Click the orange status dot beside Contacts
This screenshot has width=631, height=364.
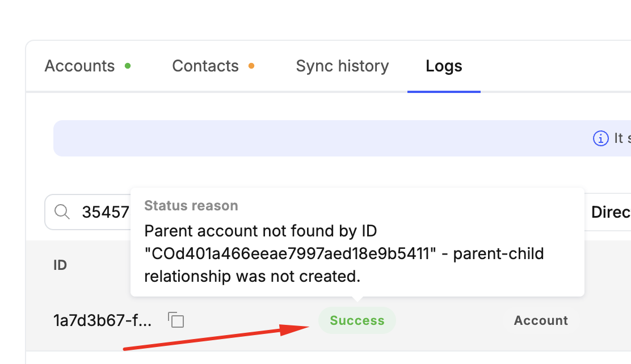pyautogui.click(x=251, y=66)
